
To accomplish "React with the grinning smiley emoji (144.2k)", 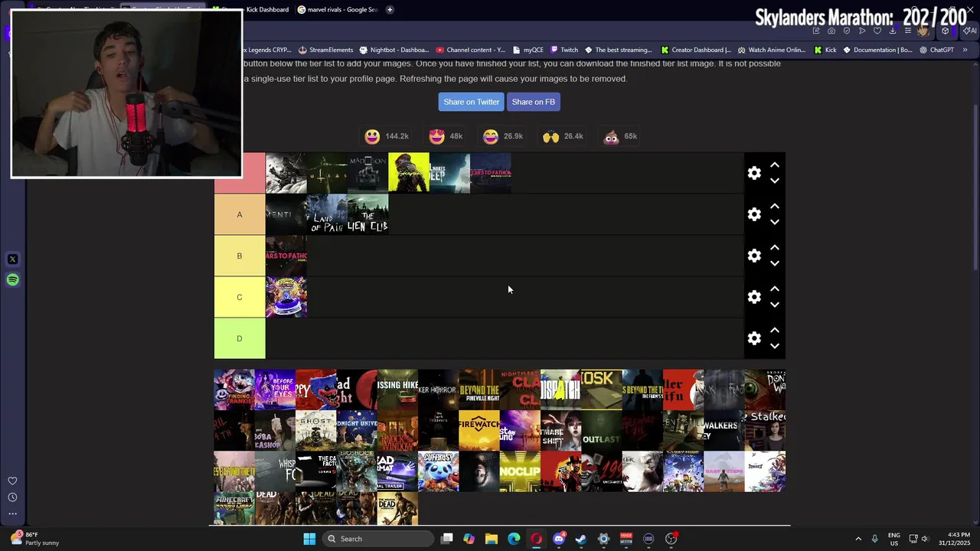I will coord(372,136).
